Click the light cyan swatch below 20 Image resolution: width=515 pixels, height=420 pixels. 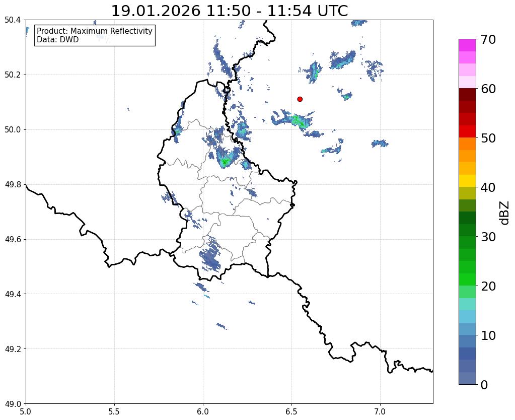coord(467,304)
